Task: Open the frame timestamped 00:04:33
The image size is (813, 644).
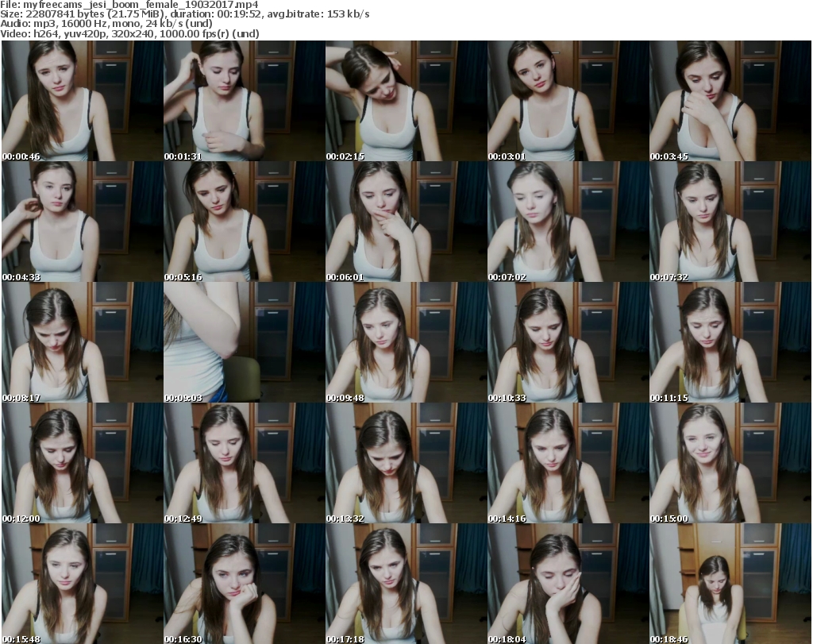Action: point(82,222)
